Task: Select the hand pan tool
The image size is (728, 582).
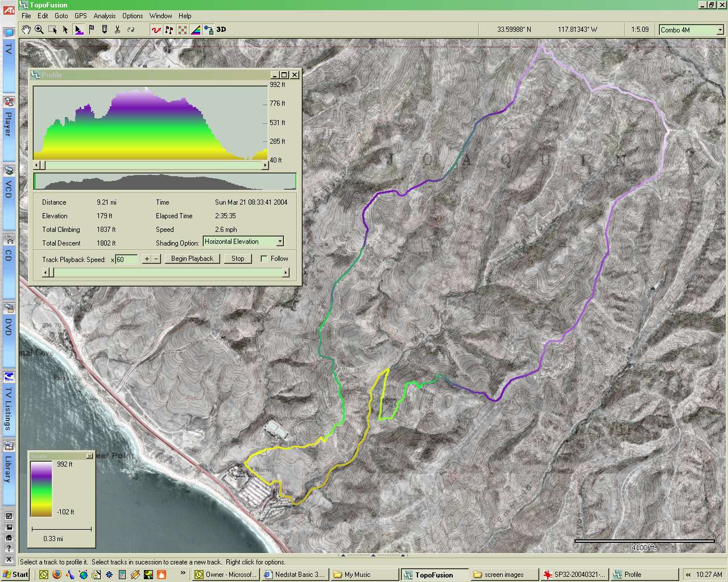Action: 26,30
